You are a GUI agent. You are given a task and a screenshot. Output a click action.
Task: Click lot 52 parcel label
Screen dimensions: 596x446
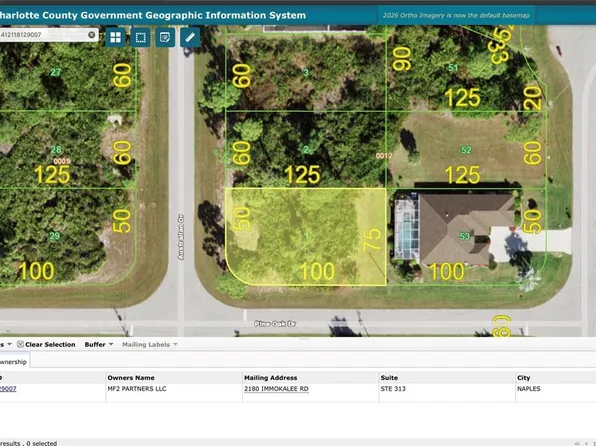click(x=466, y=150)
